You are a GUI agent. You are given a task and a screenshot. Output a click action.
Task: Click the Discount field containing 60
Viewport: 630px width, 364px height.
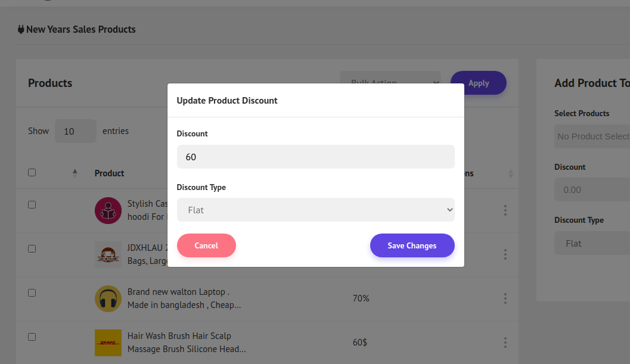tap(315, 157)
